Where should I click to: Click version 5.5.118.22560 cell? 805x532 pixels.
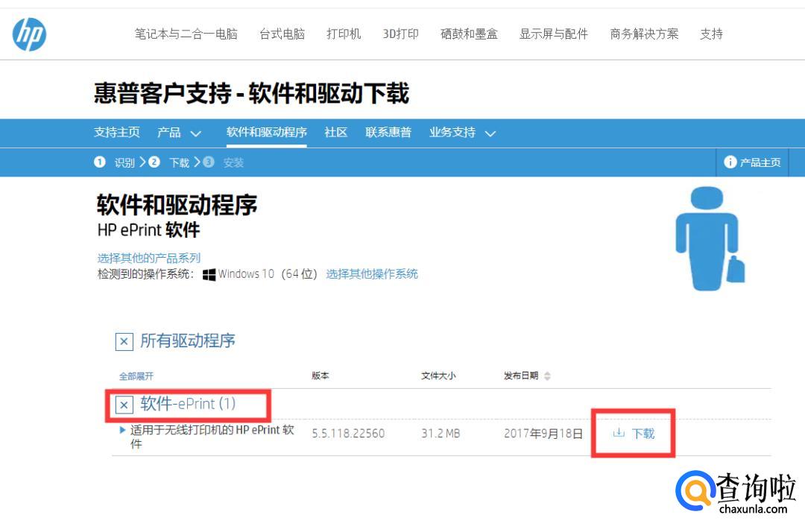pos(349,434)
